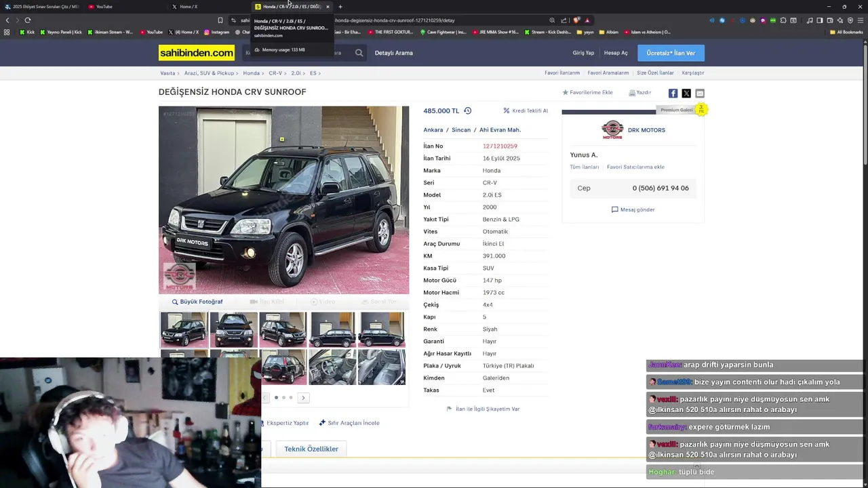Share listing on X (Twitter)
The height and width of the screenshot is (488, 868).
(686, 94)
